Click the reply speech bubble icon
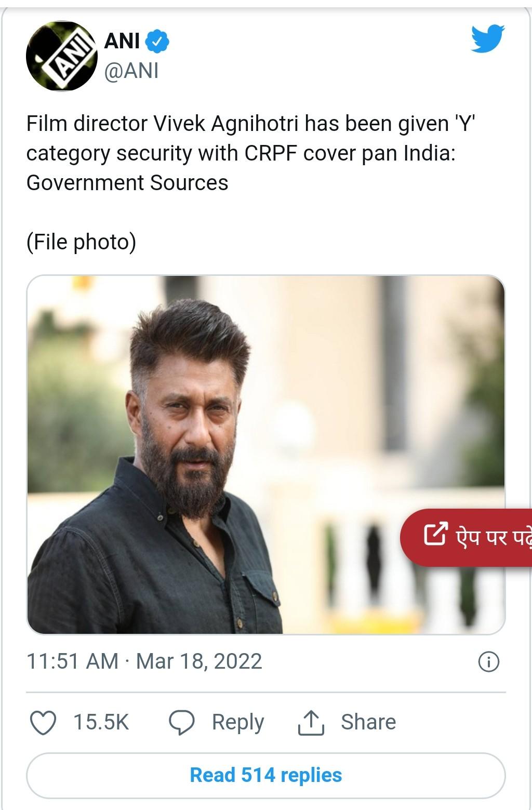 pyautogui.click(x=182, y=722)
